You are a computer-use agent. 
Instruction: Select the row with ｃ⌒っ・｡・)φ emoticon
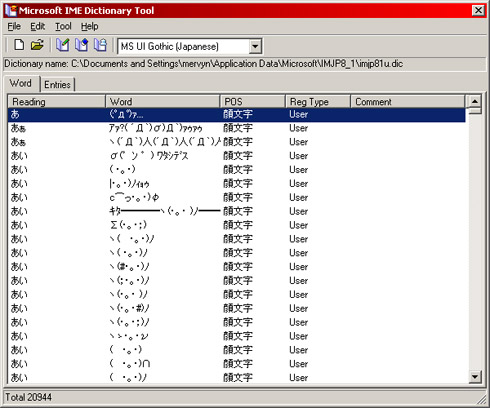237,198
